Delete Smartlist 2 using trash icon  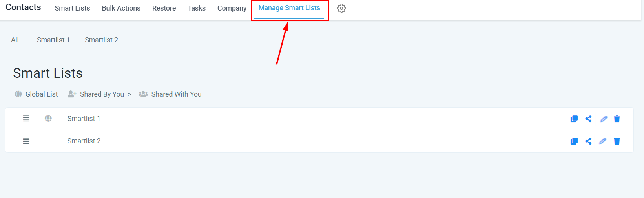click(x=617, y=141)
